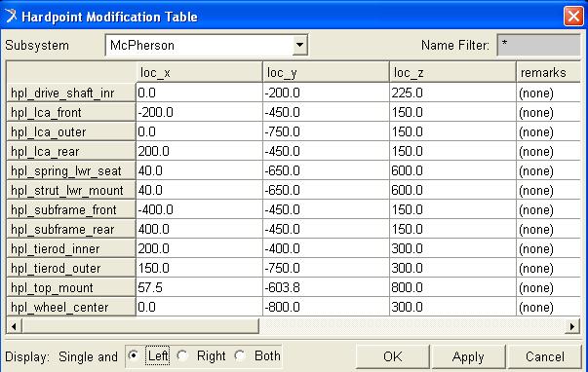Select the Left display radio button

click(134, 355)
